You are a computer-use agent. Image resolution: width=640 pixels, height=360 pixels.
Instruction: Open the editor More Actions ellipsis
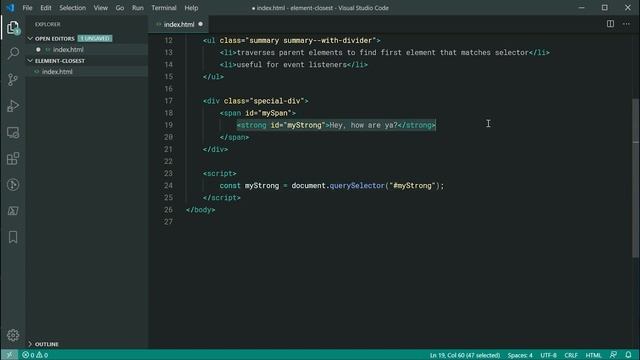(626, 24)
